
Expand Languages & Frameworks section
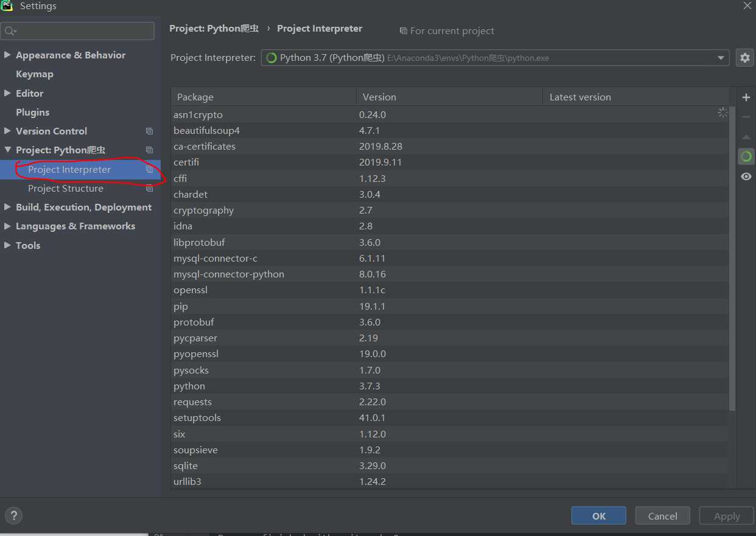(7, 226)
